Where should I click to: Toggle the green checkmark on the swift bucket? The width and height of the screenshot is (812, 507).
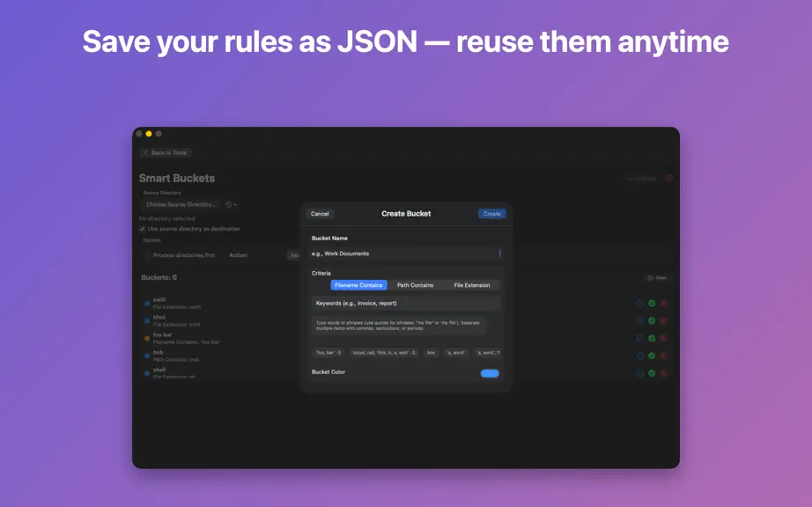(652, 303)
